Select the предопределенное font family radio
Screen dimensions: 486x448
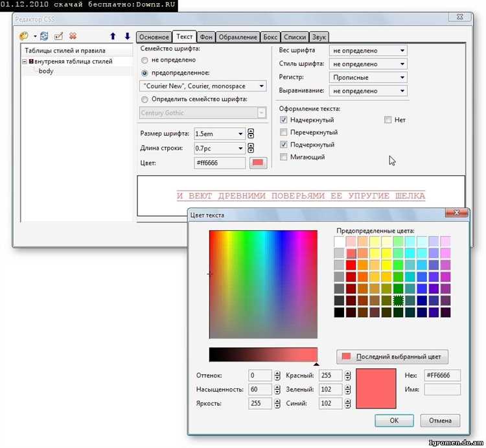(145, 73)
